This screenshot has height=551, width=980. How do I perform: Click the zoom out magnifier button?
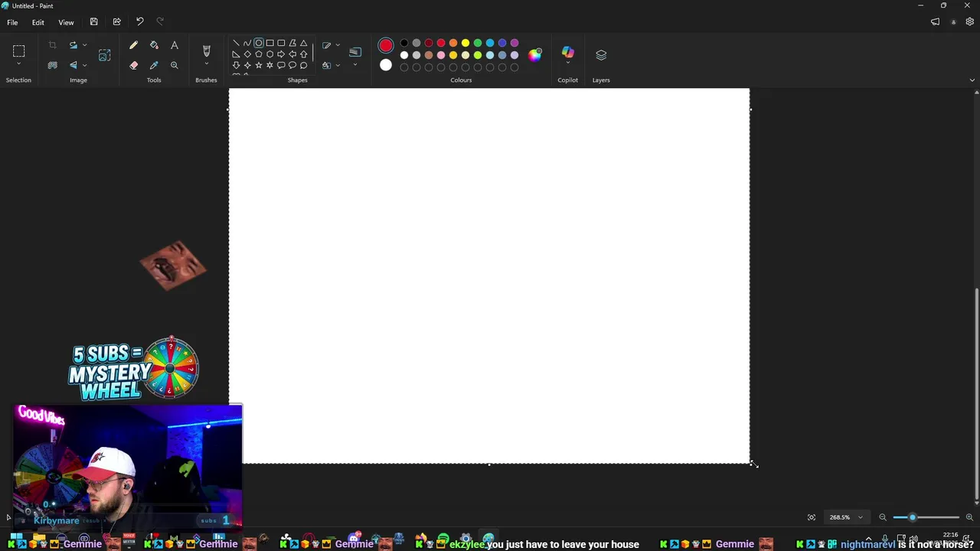coord(883,517)
